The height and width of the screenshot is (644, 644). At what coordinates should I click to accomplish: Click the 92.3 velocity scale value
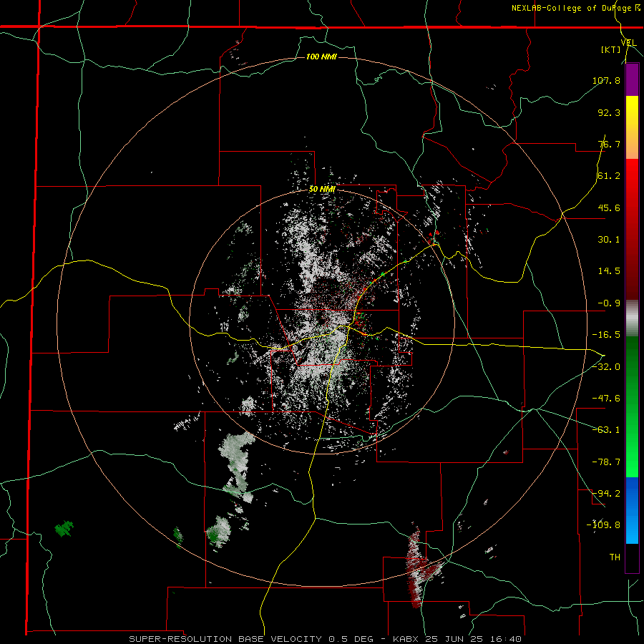coord(609,112)
